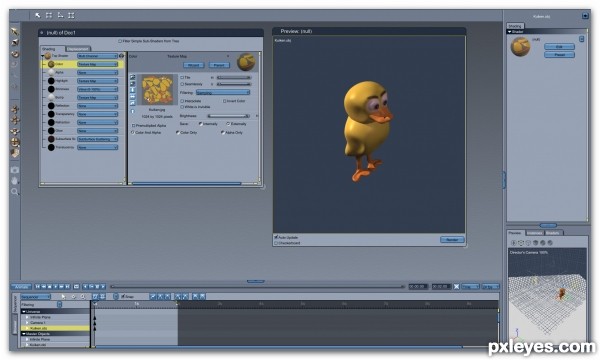Click the first key tool icon after Snap
This screenshot has width=600, height=360.
[x=153, y=296]
